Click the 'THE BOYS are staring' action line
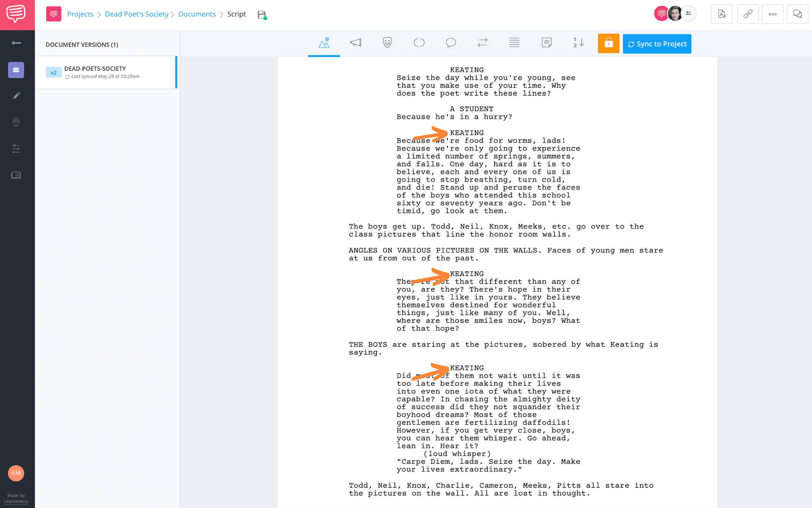The width and height of the screenshot is (812, 508). coord(503,348)
